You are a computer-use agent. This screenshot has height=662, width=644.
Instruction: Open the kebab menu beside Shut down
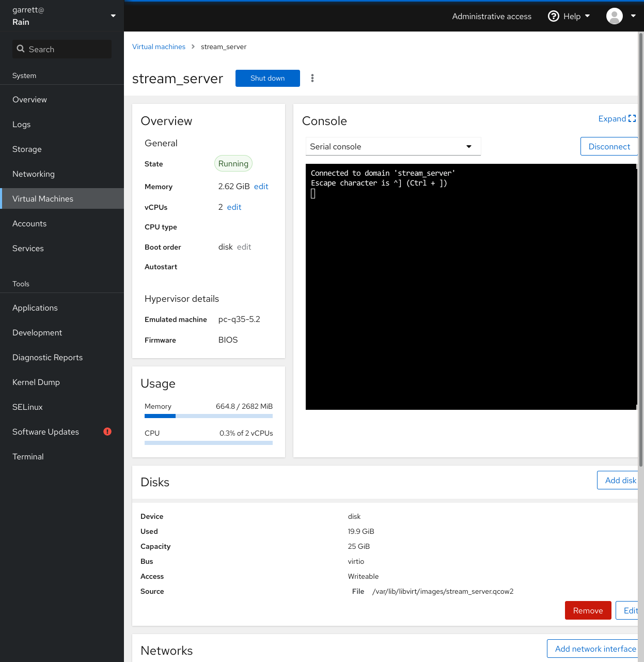312,78
